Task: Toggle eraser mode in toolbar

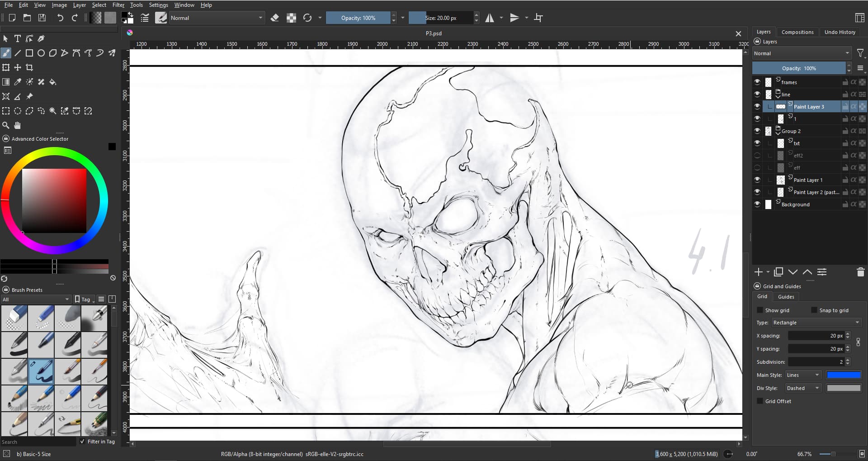Action: point(274,18)
